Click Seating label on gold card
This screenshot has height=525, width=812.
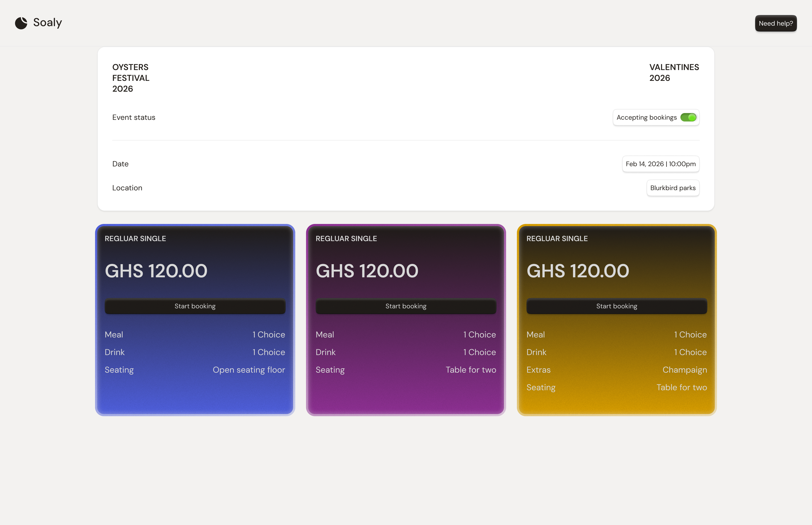(541, 388)
